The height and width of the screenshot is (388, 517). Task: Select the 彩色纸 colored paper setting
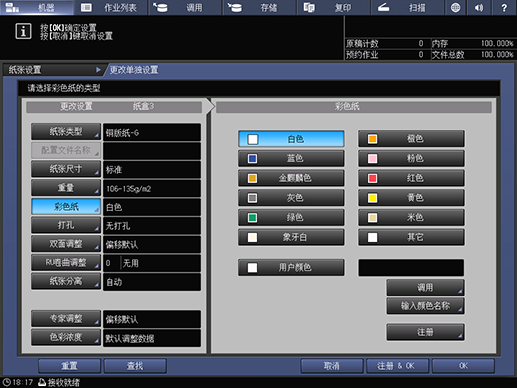coord(66,206)
